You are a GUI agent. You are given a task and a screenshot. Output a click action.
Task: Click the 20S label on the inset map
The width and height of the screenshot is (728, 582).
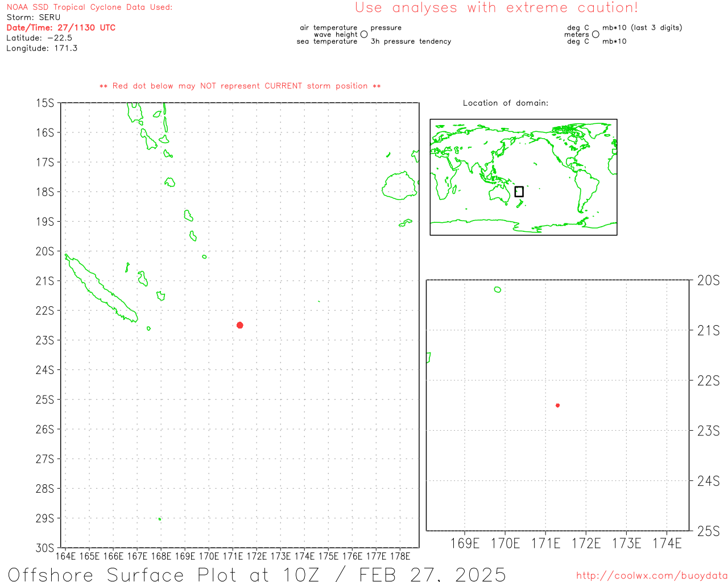tap(709, 280)
